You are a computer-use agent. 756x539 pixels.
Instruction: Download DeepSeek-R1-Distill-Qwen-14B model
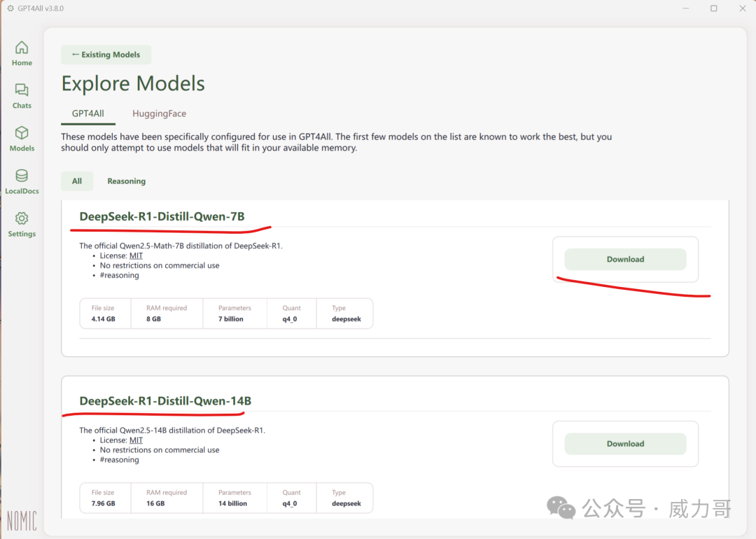tap(625, 444)
